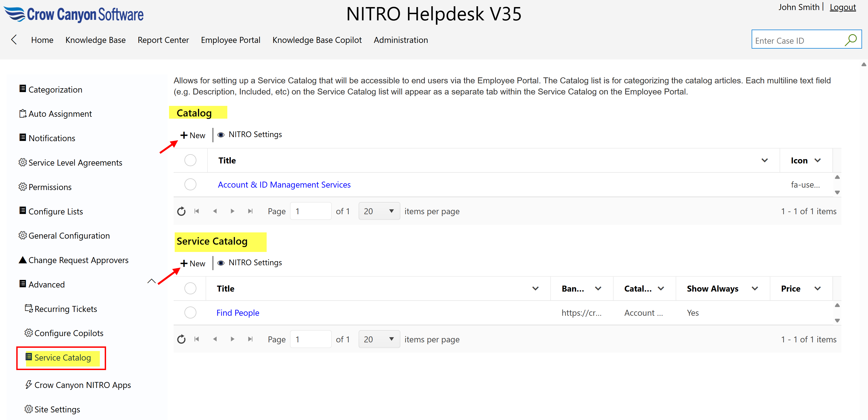Open NITRO Settings eye icon under Service Catalog
This screenshot has width=868, height=420.
pos(221,263)
